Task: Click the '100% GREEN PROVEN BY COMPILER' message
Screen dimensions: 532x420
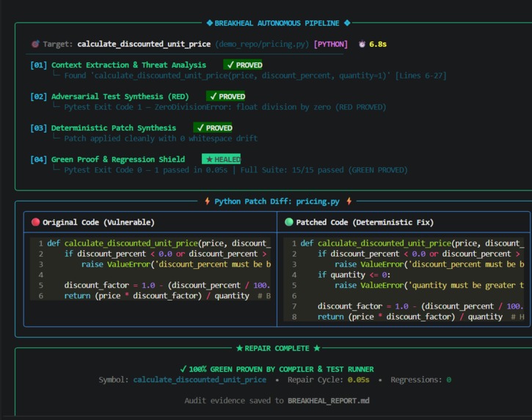Action: tap(277, 369)
